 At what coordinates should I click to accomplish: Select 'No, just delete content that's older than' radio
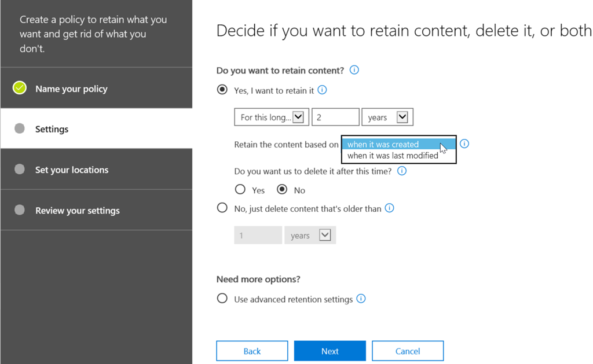(x=222, y=208)
